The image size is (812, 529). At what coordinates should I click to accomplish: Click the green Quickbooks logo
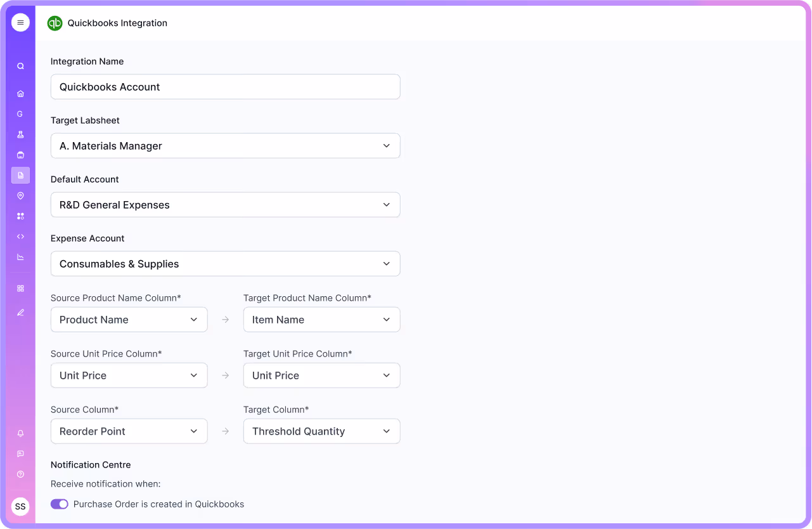tap(55, 23)
